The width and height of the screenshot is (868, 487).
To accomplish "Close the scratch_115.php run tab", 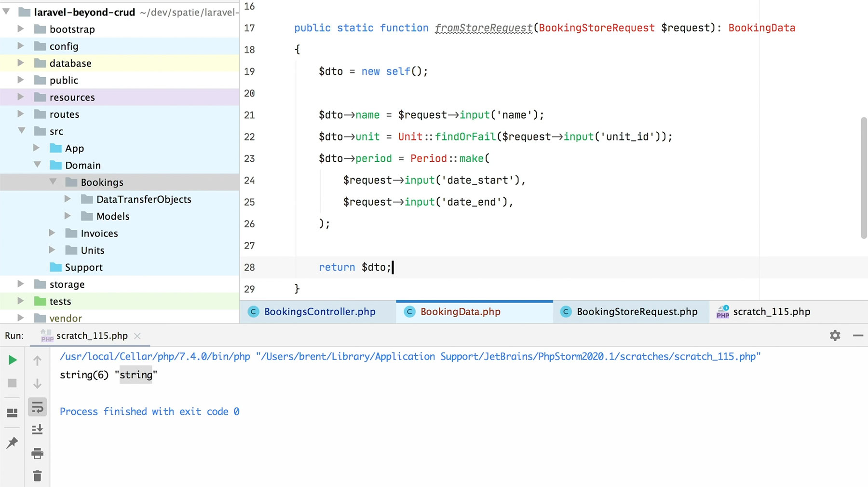I will click(x=137, y=336).
